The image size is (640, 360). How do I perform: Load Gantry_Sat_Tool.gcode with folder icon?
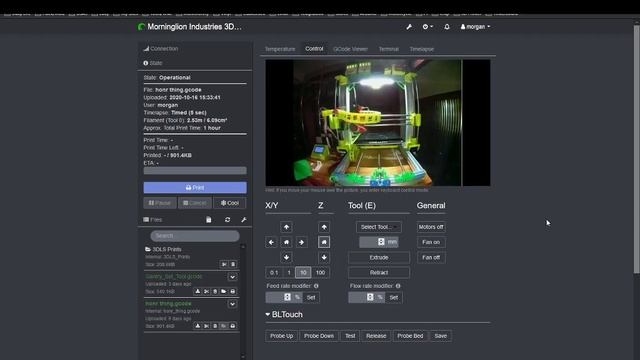pos(224,291)
